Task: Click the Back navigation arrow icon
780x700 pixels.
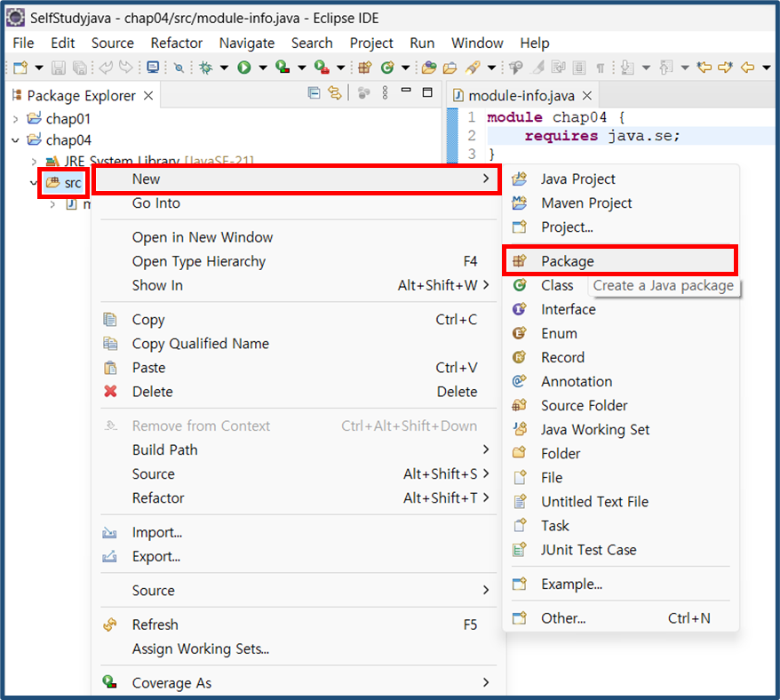Action: (748, 68)
